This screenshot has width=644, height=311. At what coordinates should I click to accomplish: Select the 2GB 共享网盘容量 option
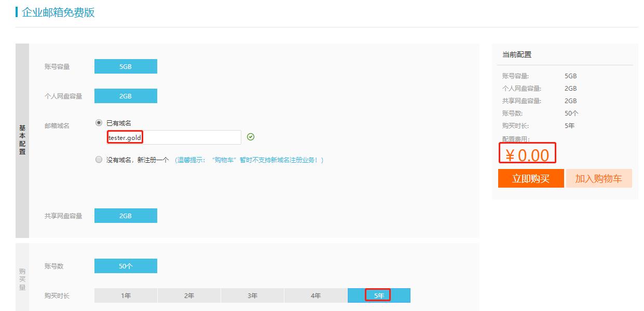pos(126,215)
